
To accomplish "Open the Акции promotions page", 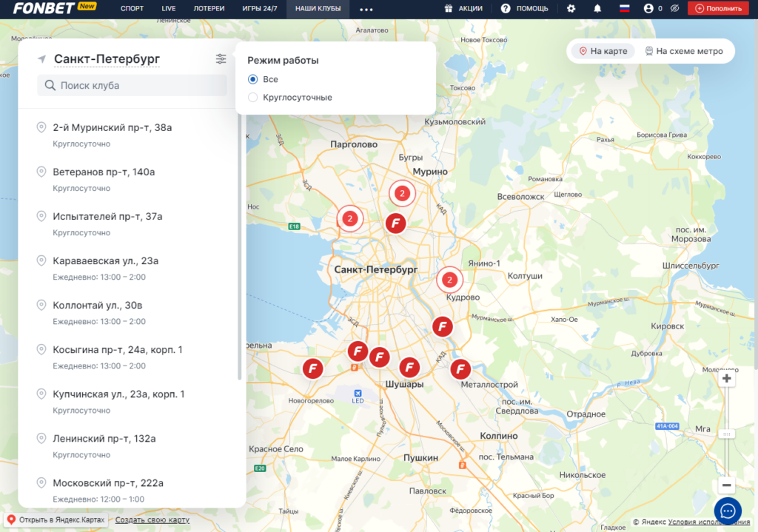I will click(x=470, y=8).
